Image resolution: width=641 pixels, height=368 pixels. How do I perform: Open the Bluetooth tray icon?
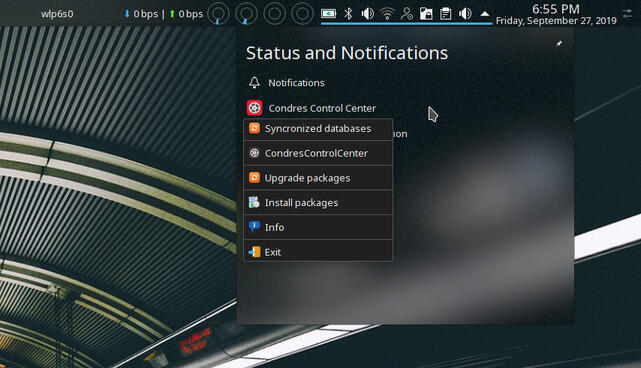pos(348,14)
